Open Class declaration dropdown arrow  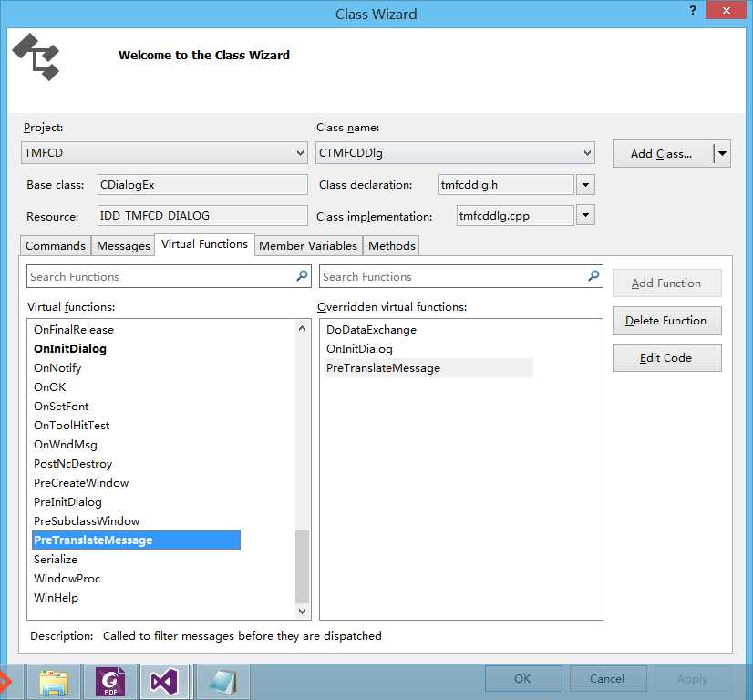click(585, 185)
